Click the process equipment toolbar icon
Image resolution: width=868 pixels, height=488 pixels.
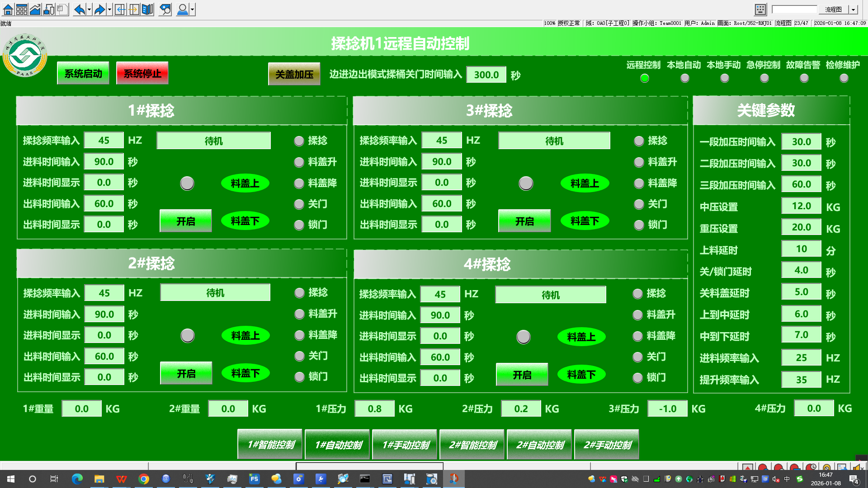[48, 9]
